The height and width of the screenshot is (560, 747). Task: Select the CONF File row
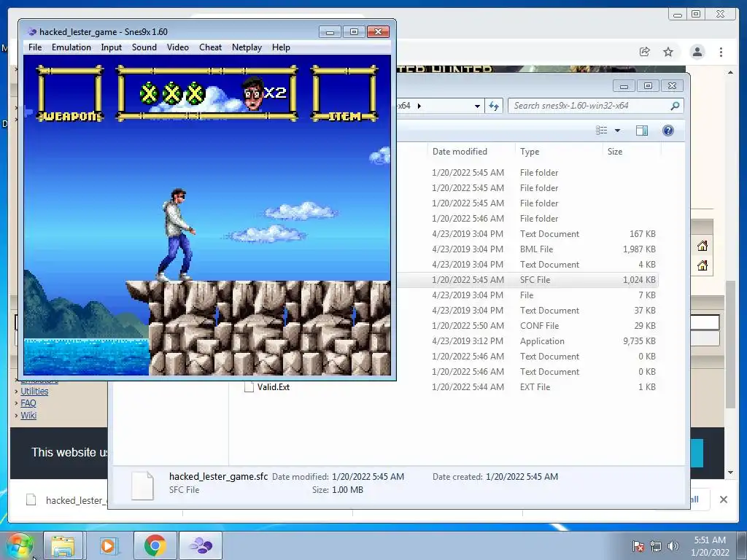(527, 326)
